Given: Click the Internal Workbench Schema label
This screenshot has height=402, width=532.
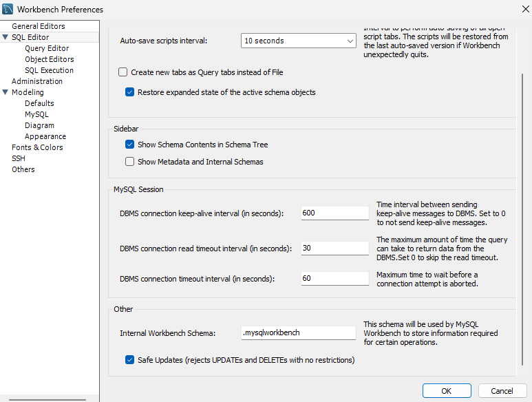Looking at the screenshot, I should (168, 333).
